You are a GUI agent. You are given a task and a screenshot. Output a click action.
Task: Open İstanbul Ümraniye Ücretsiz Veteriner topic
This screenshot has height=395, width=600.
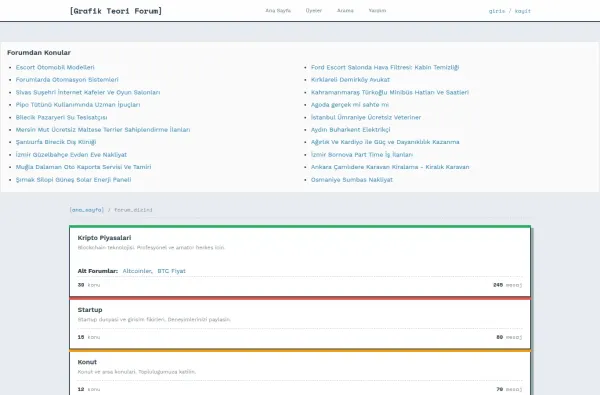[366, 117]
